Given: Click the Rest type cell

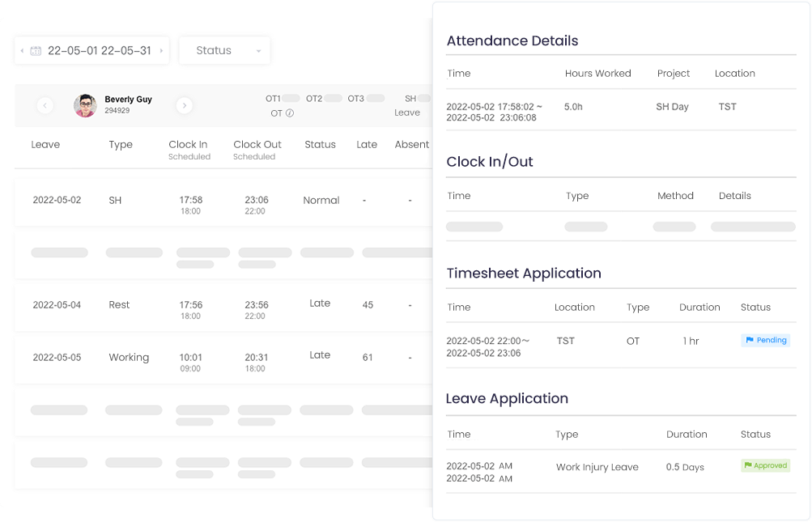Looking at the screenshot, I should pyautogui.click(x=119, y=305).
